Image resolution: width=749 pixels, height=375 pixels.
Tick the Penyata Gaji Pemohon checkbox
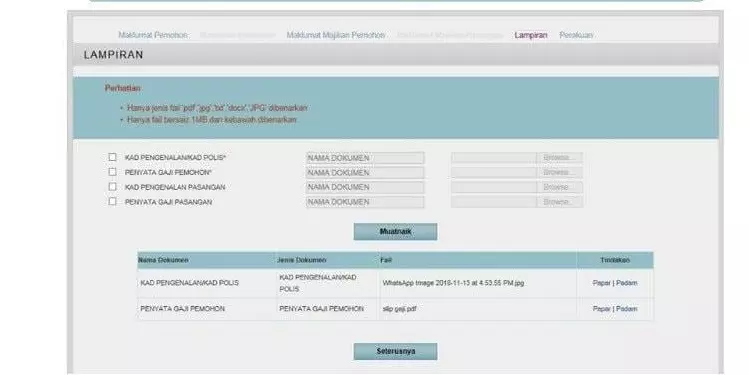tap(112, 172)
